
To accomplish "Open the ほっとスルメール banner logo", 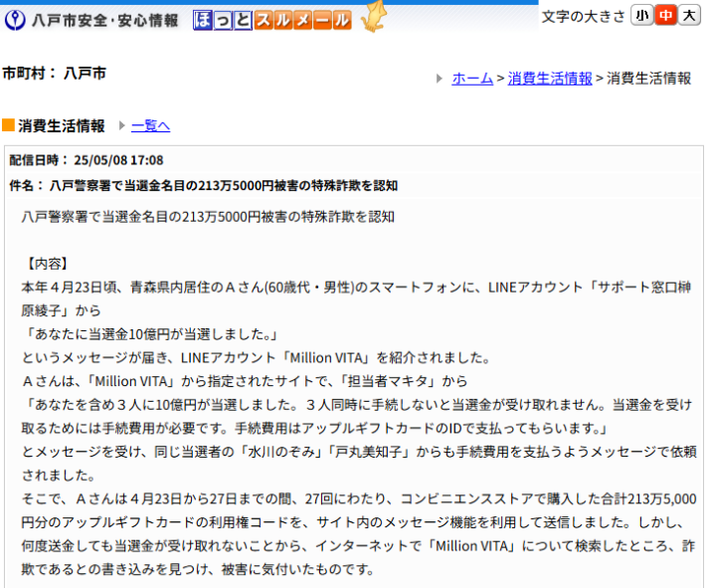I will [272, 20].
